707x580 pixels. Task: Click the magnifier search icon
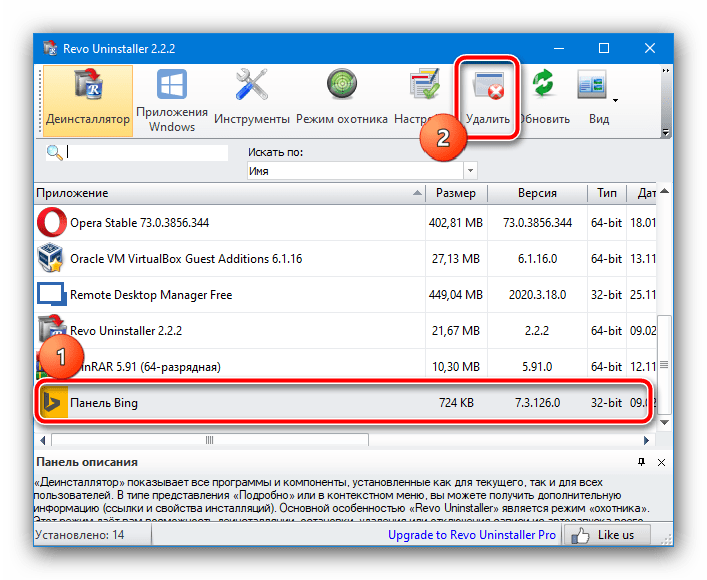pyautogui.click(x=55, y=153)
